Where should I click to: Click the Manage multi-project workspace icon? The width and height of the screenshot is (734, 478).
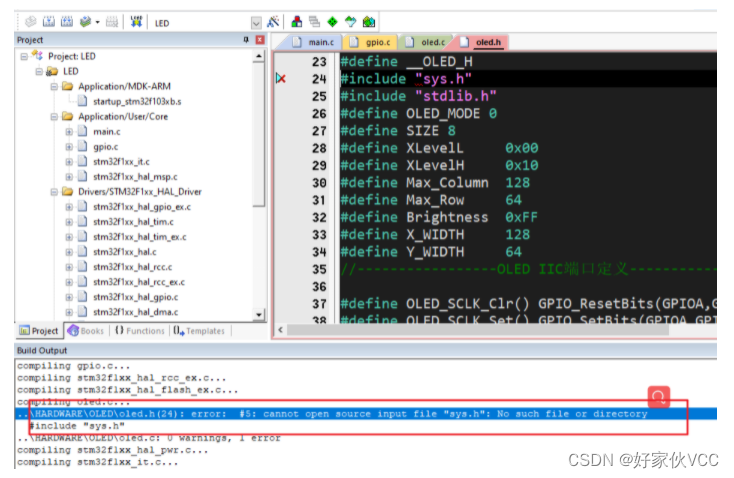tap(315, 22)
